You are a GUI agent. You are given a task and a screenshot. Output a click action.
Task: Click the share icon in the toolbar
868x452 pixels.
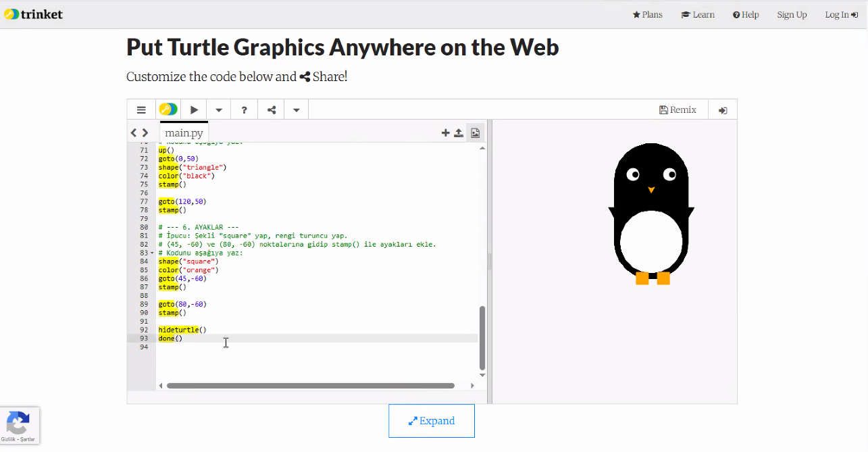272,109
